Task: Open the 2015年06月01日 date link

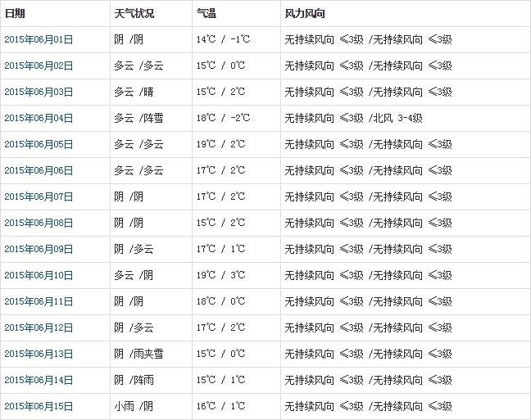Action: click(39, 39)
